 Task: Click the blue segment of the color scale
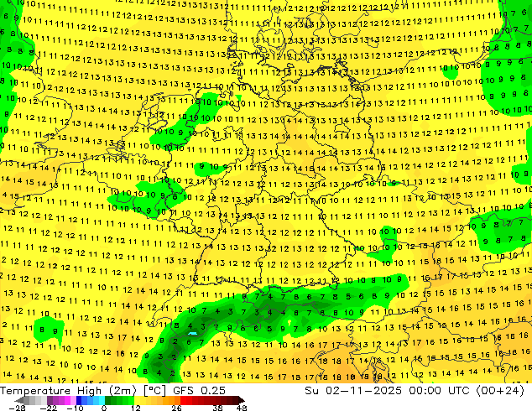coord(79,400)
